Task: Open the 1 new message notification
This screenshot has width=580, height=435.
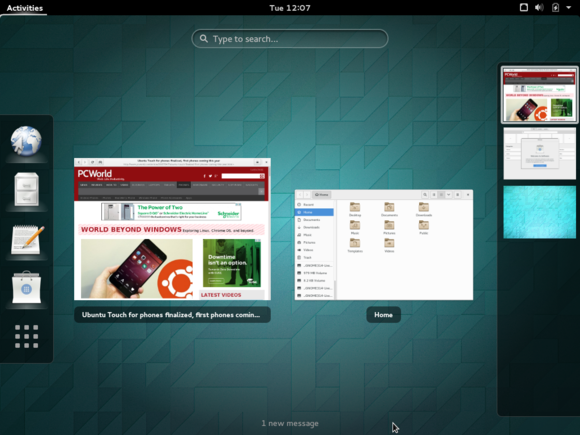Action: coord(290,423)
